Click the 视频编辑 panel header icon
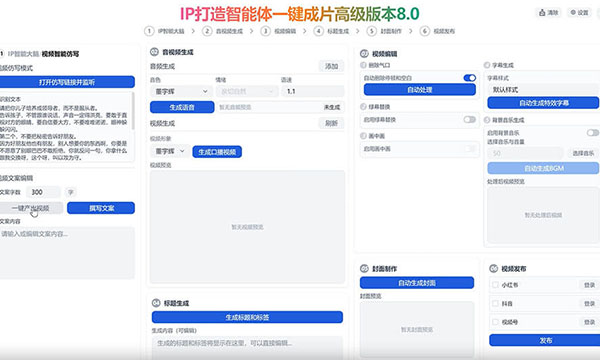 pyautogui.click(x=364, y=54)
